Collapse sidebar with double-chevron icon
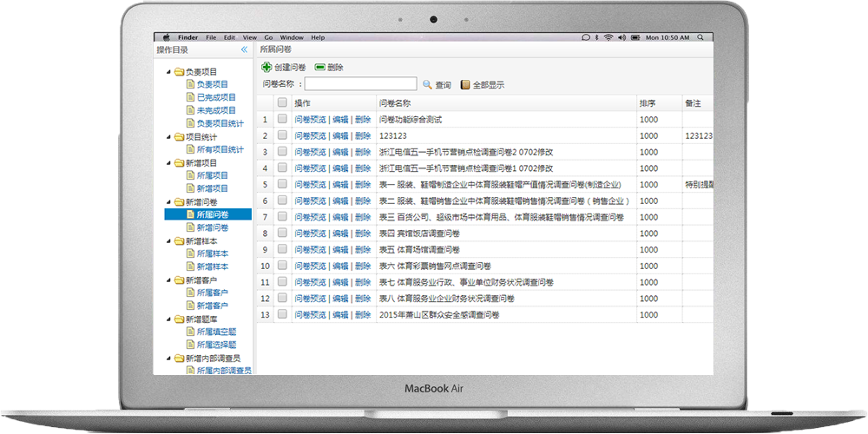The width and height of the screenshot is (868, 434). (x=245, y=50)
